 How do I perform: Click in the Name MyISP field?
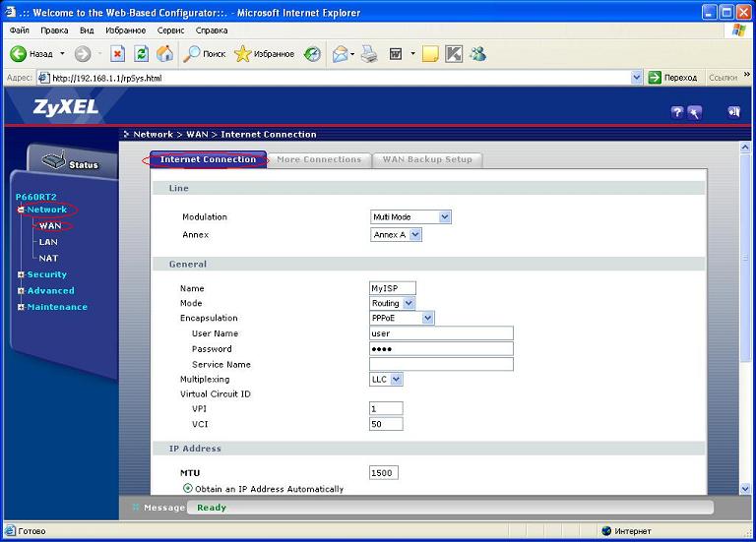tap(393, 288)
